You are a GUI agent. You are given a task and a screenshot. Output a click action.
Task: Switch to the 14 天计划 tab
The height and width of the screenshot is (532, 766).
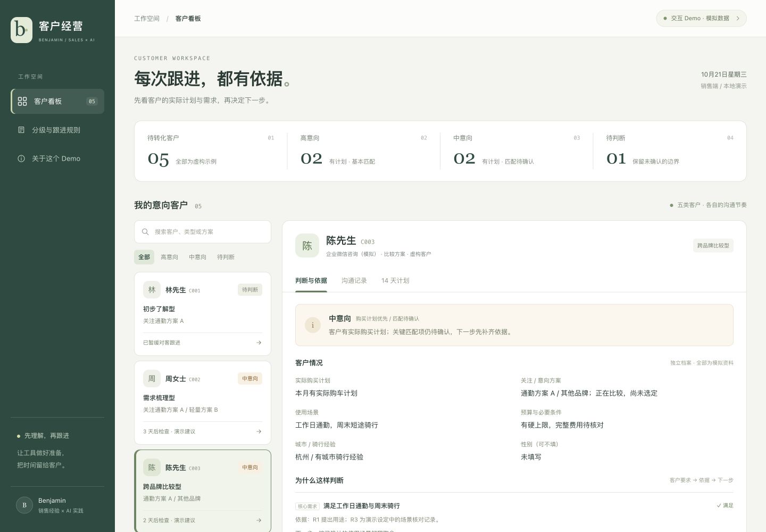point(395,280)
